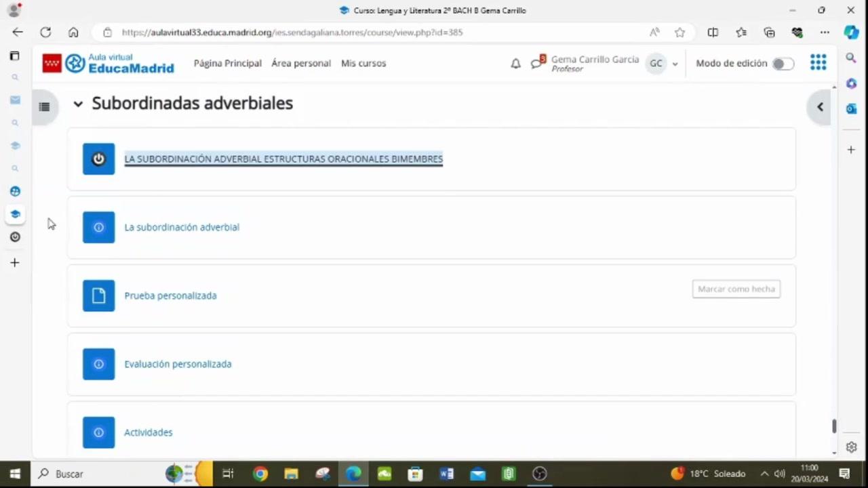The image size is (868, 488).
Task: Open Edge Settings and more menu
Action: [x=825, y=32]
